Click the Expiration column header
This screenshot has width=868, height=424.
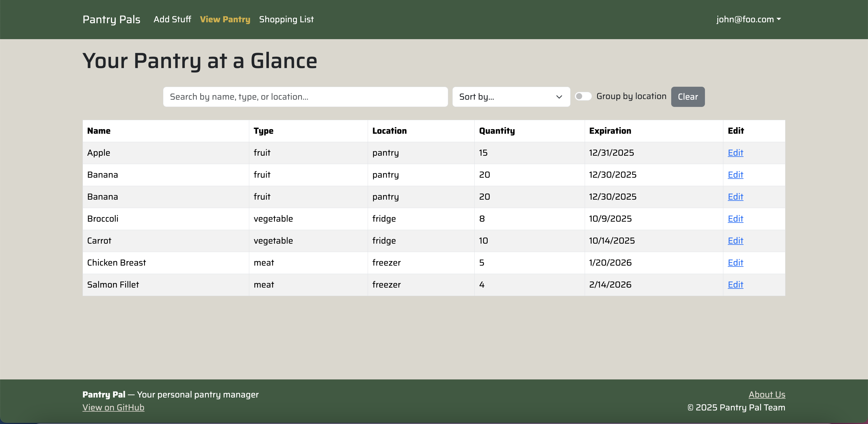[x=610, y=131]
